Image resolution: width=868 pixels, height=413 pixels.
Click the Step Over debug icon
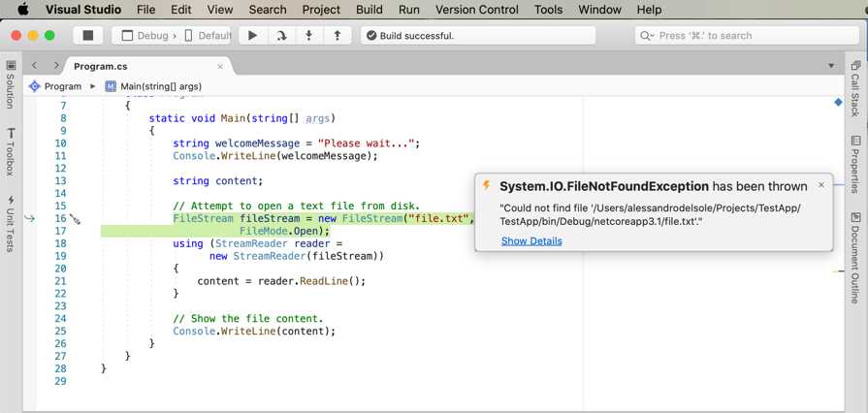pos(281,36)
